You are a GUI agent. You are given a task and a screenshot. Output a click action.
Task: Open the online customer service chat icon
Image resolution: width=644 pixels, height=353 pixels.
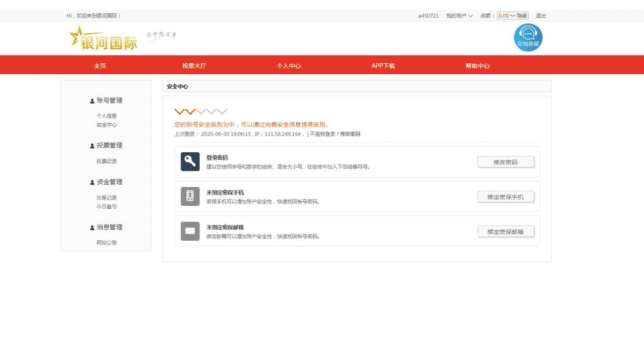(528, 38)
